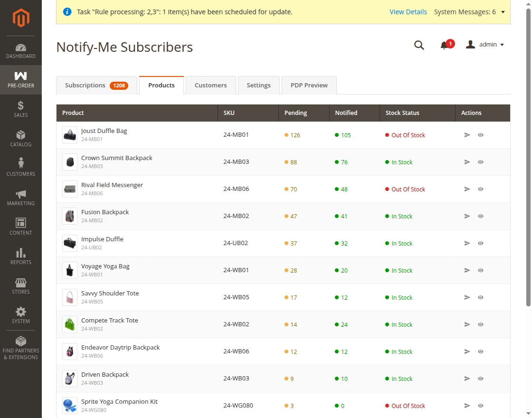Click the search magnifier icon
532x418 pixels.
click(x=419, y=45)
